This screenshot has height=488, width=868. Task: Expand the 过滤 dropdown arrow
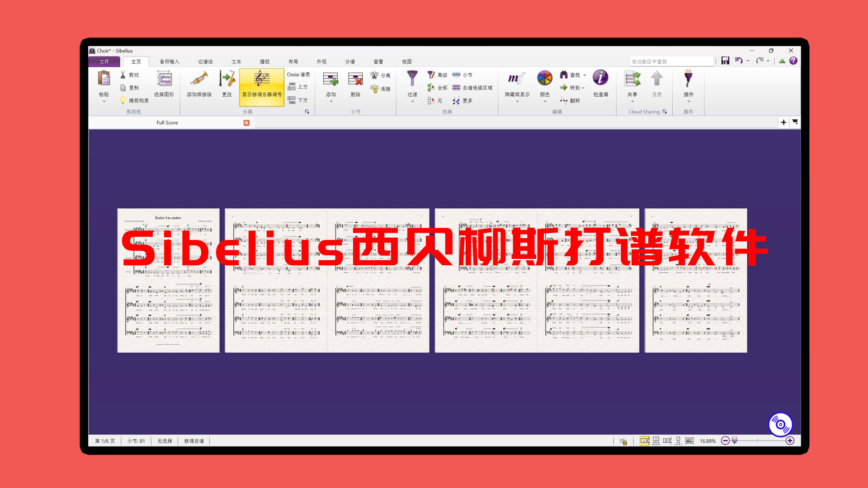pos(412,102)
